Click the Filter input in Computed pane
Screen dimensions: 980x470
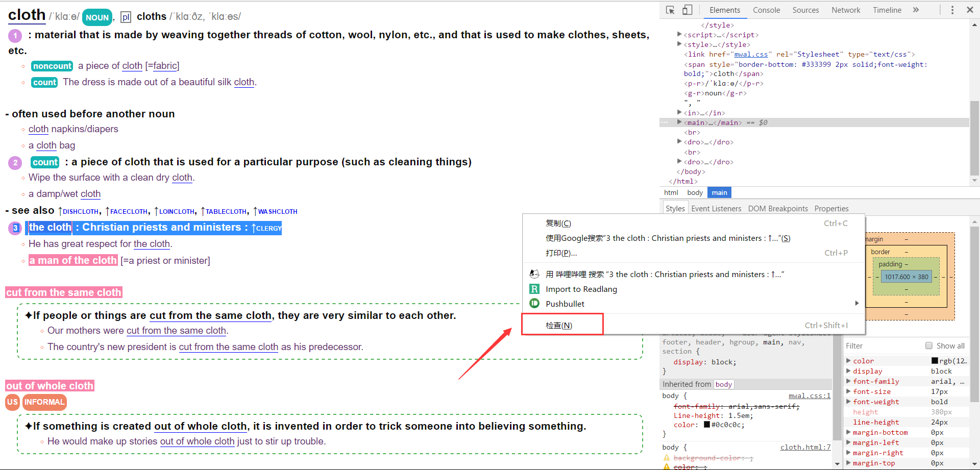pyautogui.click(x=882, y=345)
